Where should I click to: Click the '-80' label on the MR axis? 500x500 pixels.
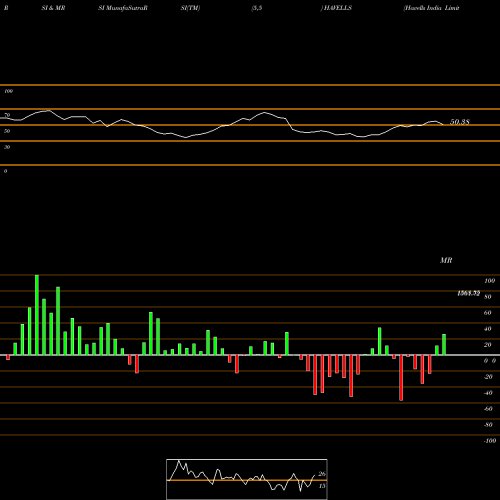[x=488, y=425]
